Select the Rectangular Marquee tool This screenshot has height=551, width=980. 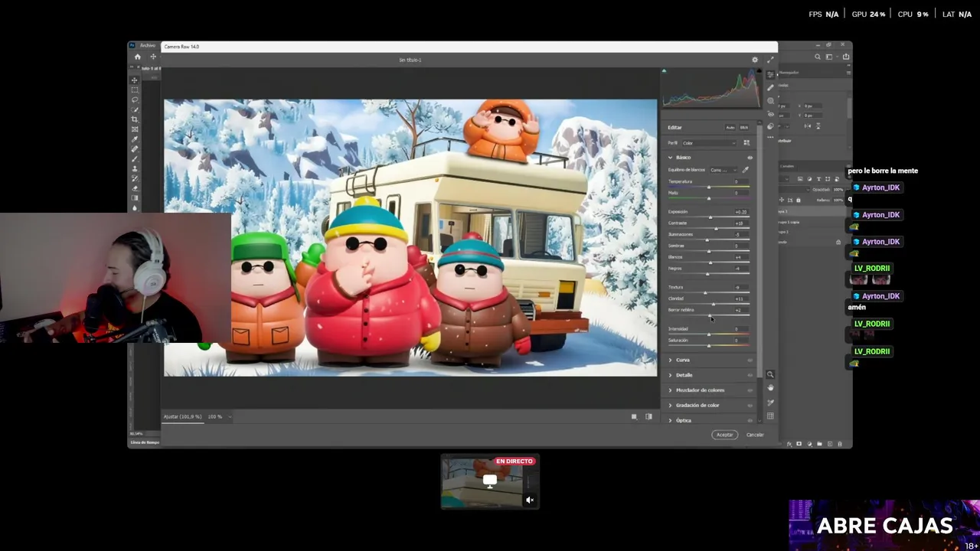coord(135,90)
